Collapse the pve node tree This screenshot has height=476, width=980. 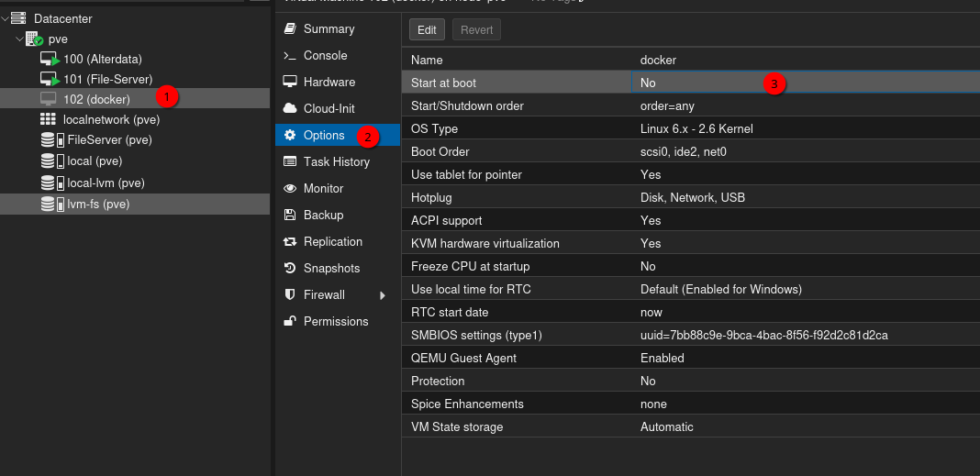(x=18, y=39)
